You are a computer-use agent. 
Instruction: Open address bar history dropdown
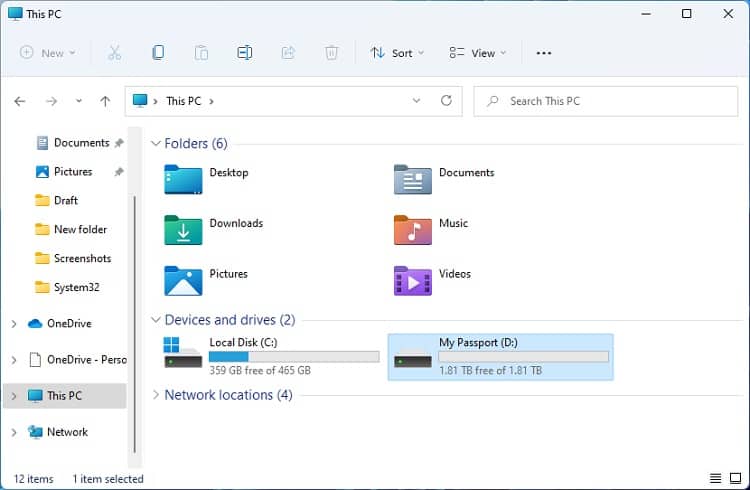click(416, 100)
